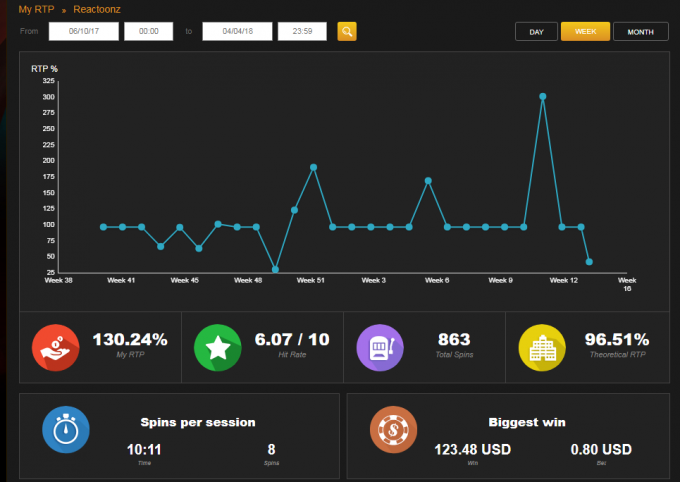680x482 pixels.
Task: Click the lowest chart point after Week 48
Action: [275, 269]
